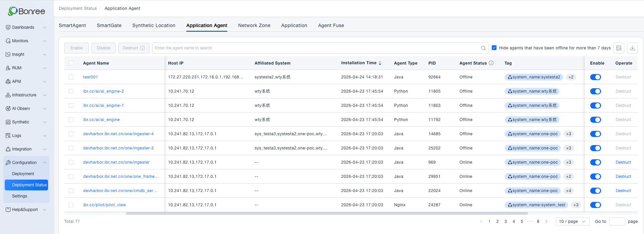Click the Agent Status info icon
Viewport: 644px width, 234px height.
click(x=491, y=63)
